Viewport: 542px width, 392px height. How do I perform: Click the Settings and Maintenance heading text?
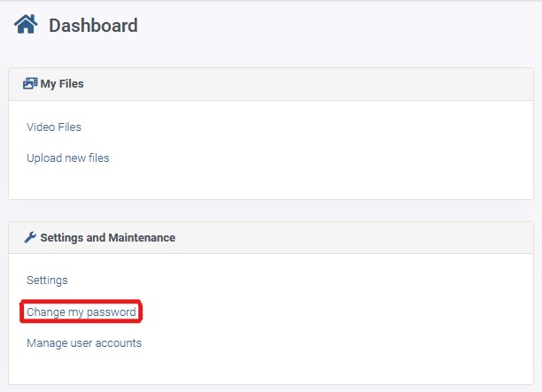pyautogui.click(x=108, y=238)
